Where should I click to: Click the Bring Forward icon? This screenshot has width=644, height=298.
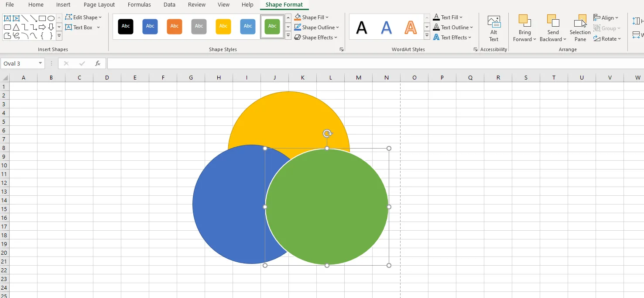[x=524, y=21]
